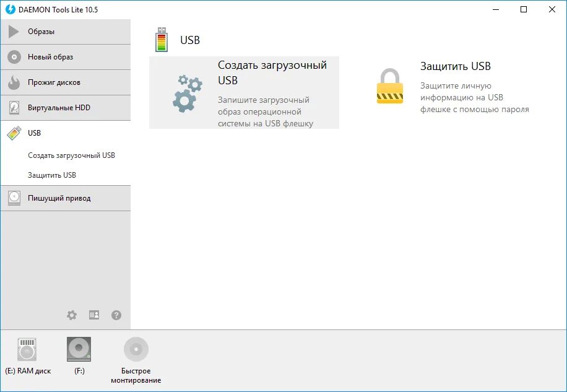
Task: Click the USB stick icon in sidebar
Action: (x=14, y=133)
